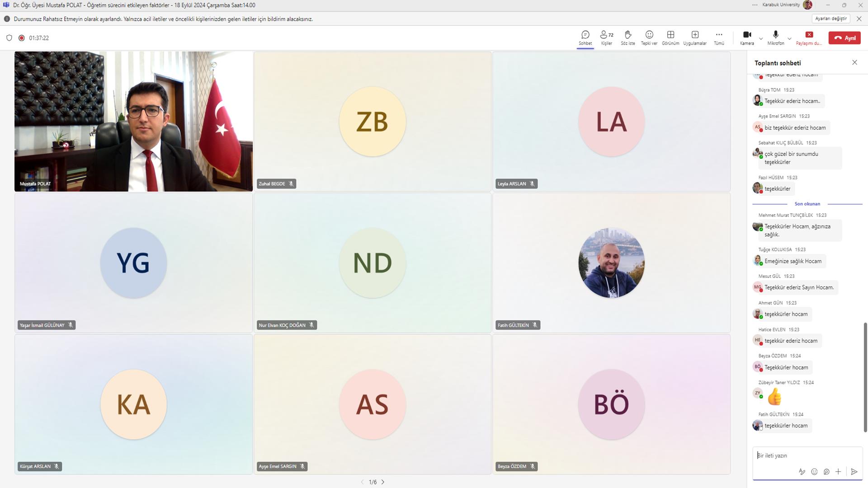Select Mustafa POLAT video tile
Image resolution: width=868 pixels, height=488 pixels.
(x=133, y=121)
